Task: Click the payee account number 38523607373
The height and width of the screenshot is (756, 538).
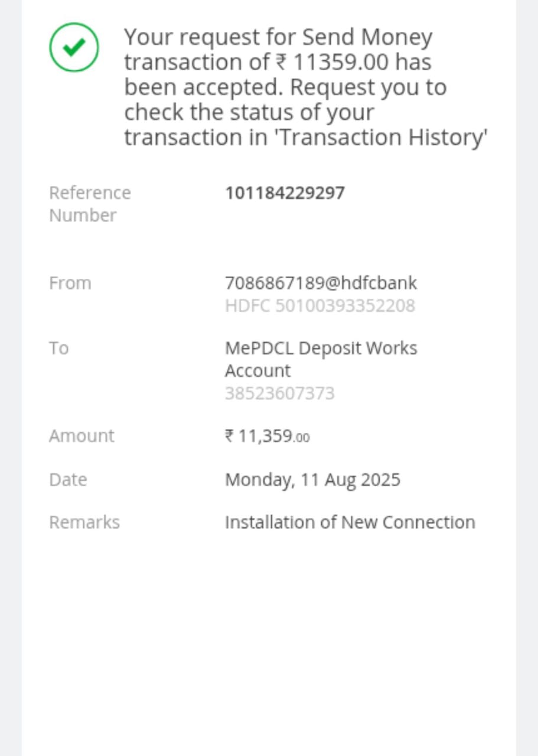Action: pos(279,393)
